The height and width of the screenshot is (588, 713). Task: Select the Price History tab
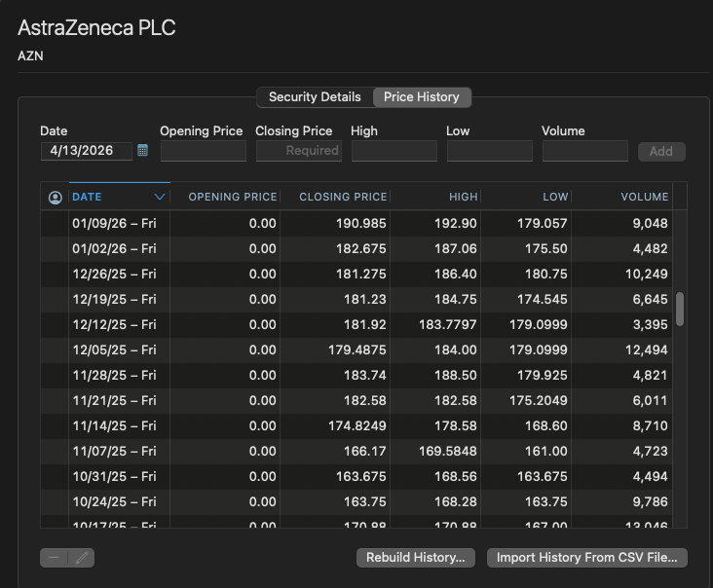(x=422, y=96)
